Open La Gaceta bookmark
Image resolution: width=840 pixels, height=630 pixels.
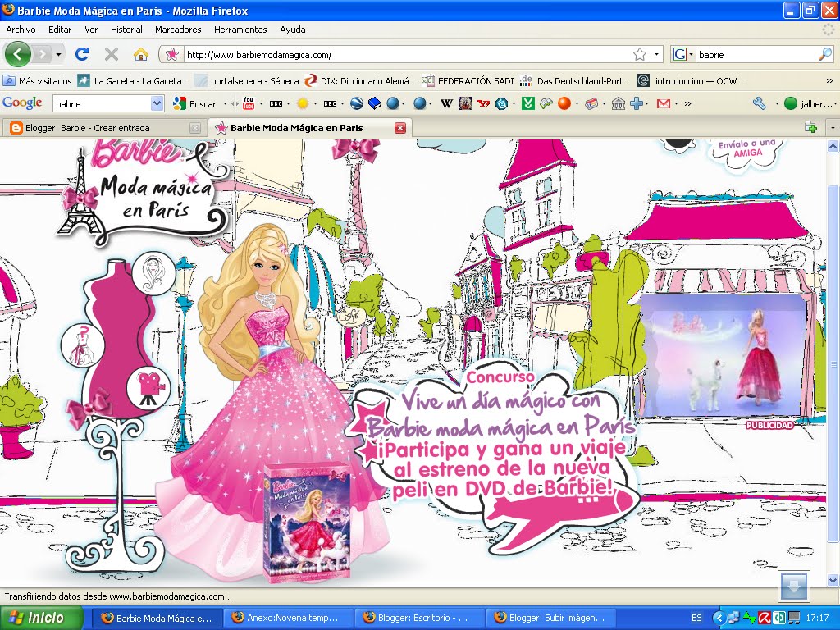(134, 81)
